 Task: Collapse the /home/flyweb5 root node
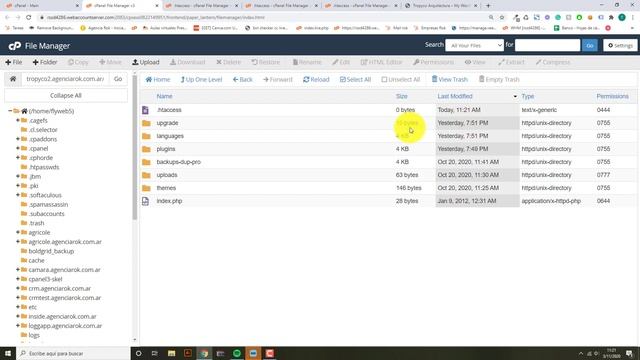tap(10, 111)
